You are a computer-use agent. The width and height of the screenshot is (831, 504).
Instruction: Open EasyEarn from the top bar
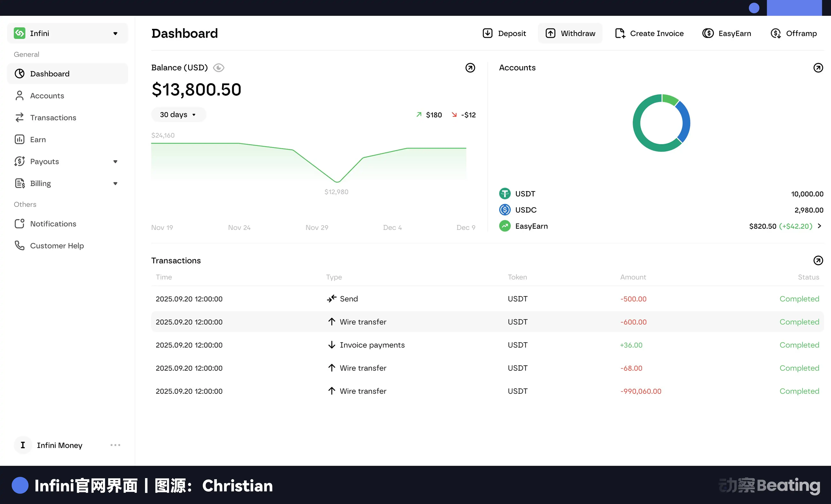tap(727, 33)
